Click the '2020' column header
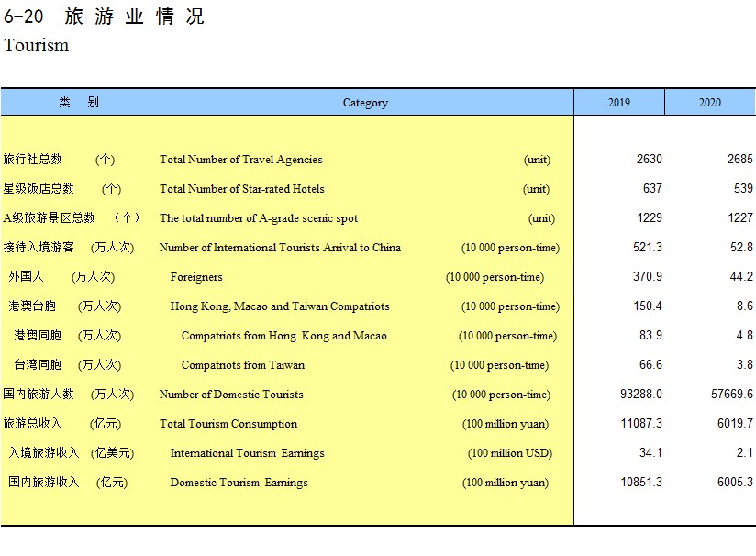756x556 pixels. pyautogui.click(x=710, y=102)
